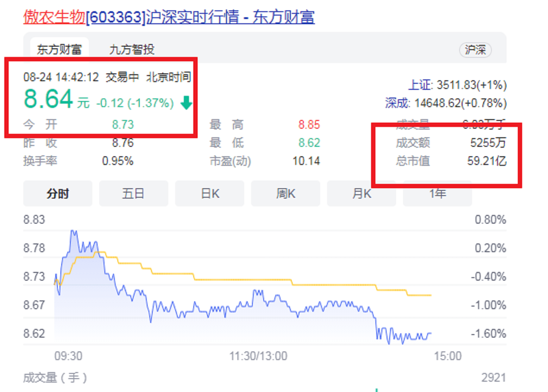This screenshot has width=548, height=392.
Task: Click the 8.67 price axis label
Action: (x=34, y=305)
